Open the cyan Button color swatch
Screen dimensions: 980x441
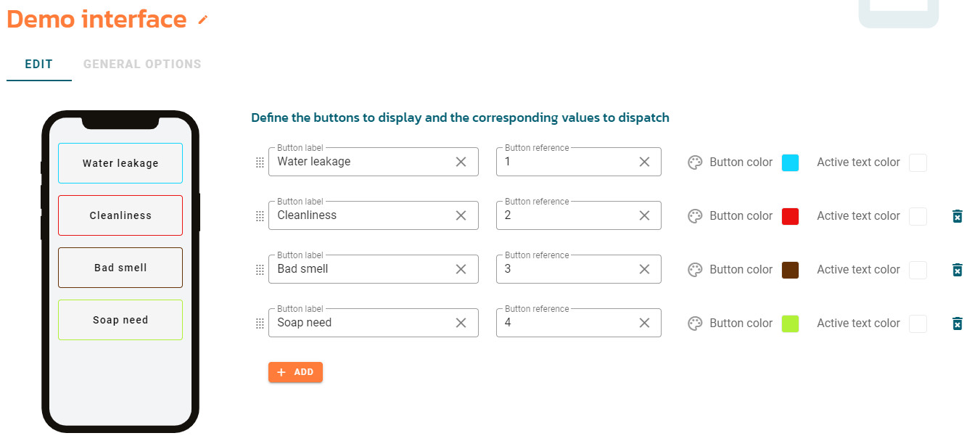tap(791, 162)
